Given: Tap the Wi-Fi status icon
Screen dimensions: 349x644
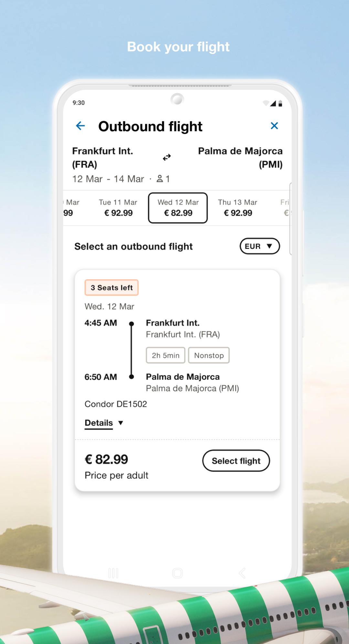Looking at the screenshot, I should click(x=266, y=103).
